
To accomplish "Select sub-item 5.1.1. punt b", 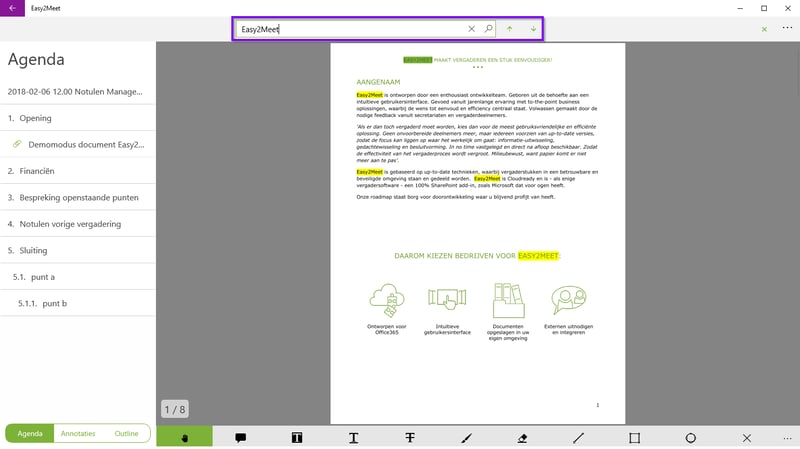I will 78,303.
